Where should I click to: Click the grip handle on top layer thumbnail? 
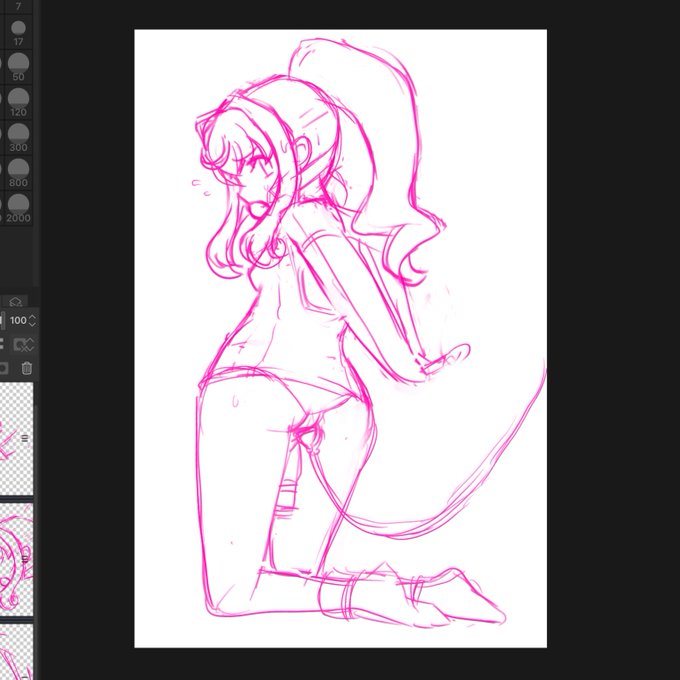[25, 438]
